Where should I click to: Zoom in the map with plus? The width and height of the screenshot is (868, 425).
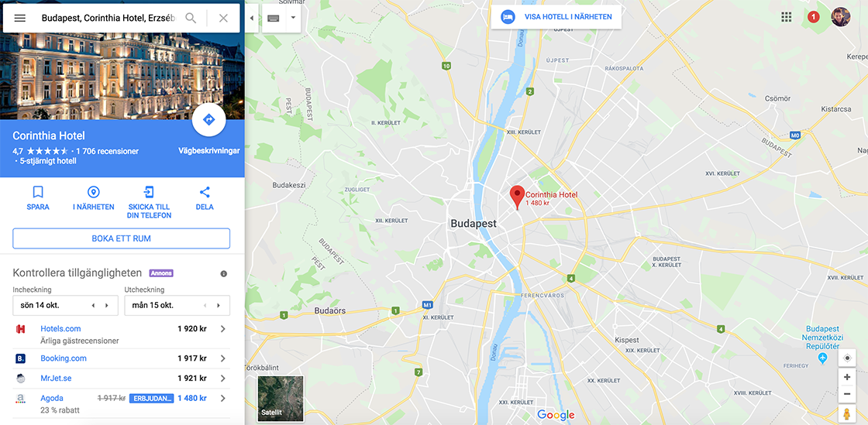coord(847,378)
